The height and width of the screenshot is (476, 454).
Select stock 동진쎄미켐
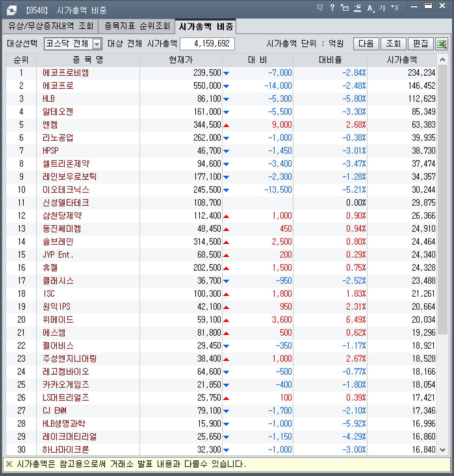(62, 229)
